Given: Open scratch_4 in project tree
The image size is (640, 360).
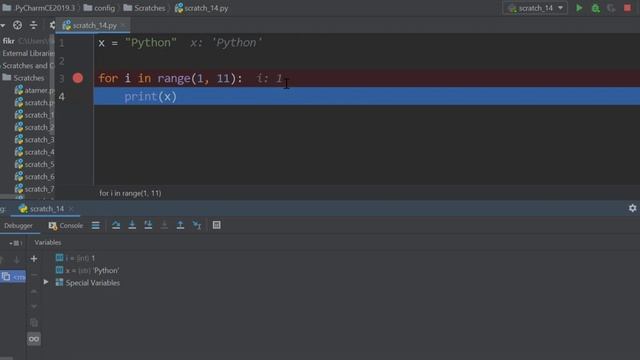Looking at the screenshot, I should point(34,152).
